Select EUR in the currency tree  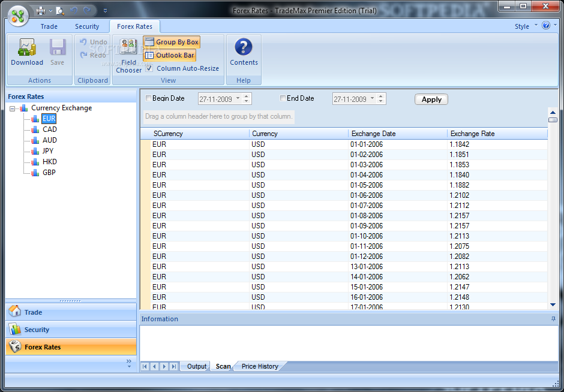click(49, 119)
